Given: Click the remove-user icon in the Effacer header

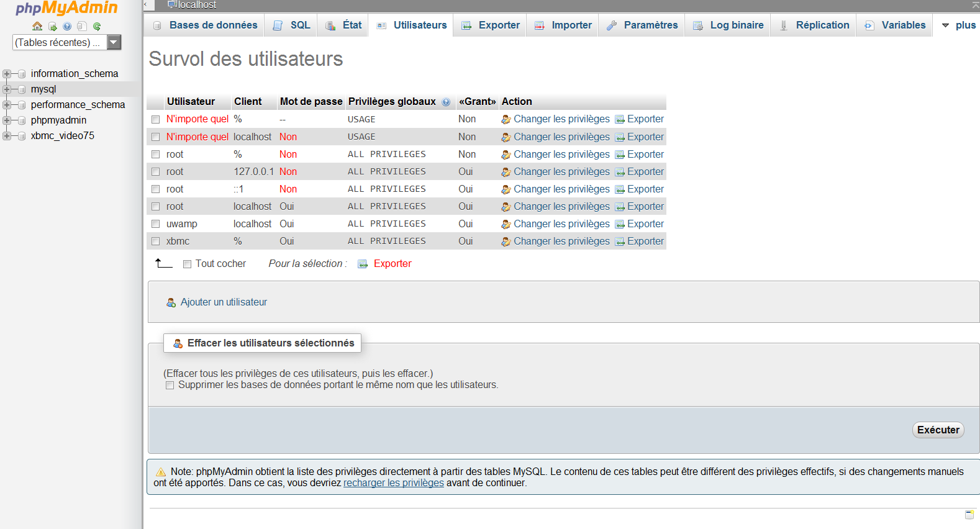Looking at the screenshot, I should 178,343.
